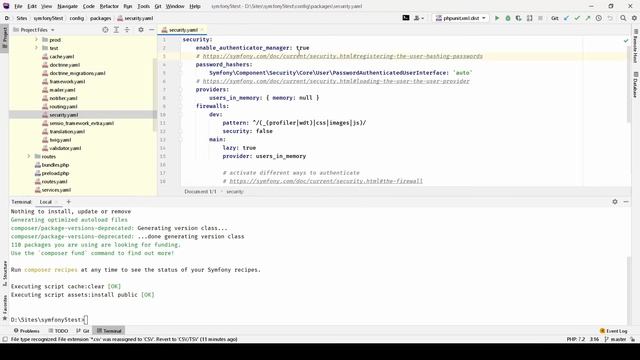Hide the Terminal panel with minus icon
This screenshot has width=640, height=360.
626,202
